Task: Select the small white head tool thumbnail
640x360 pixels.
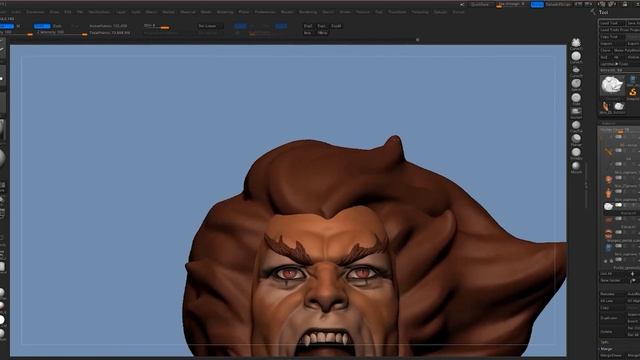Action: tap(619, 107)
